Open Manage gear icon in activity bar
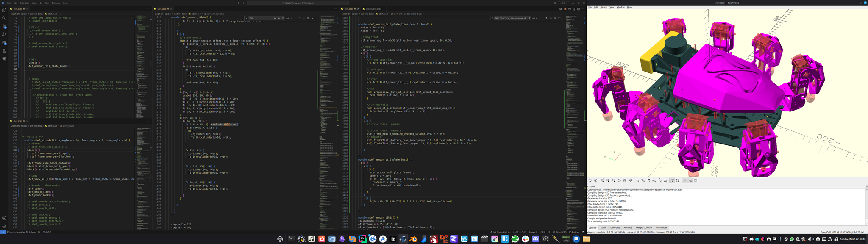Screen dimensions: 868x244 [x=4, y=226]
